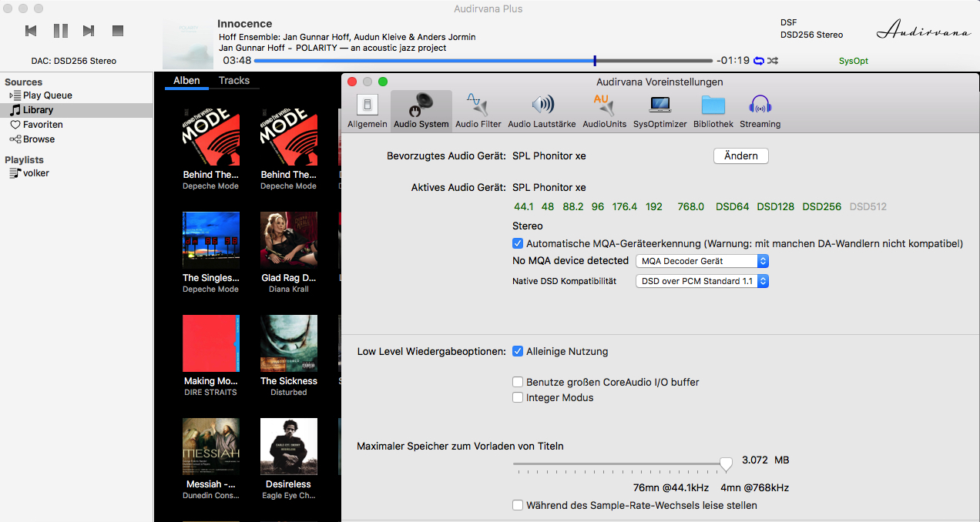Open the SysOptimizer preferences pane
The width and height of the screenshot is (980, 522).
659,110
